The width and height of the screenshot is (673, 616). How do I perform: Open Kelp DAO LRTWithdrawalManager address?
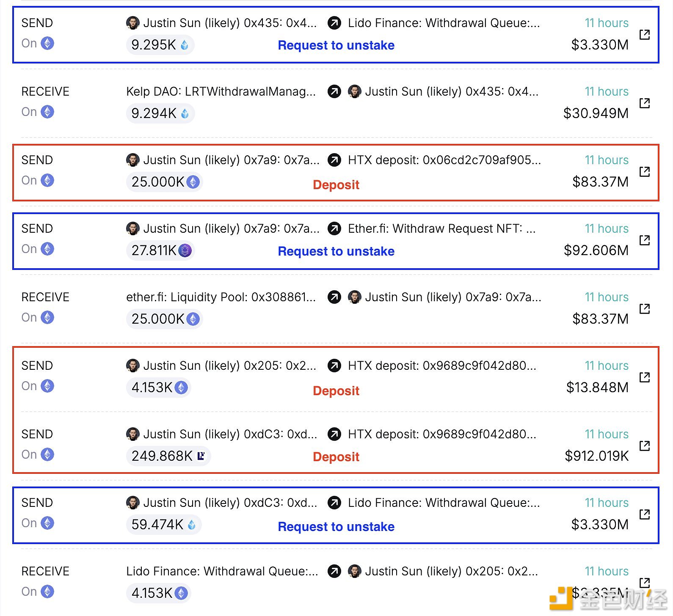pyautogui.click(x=221, y=91)
